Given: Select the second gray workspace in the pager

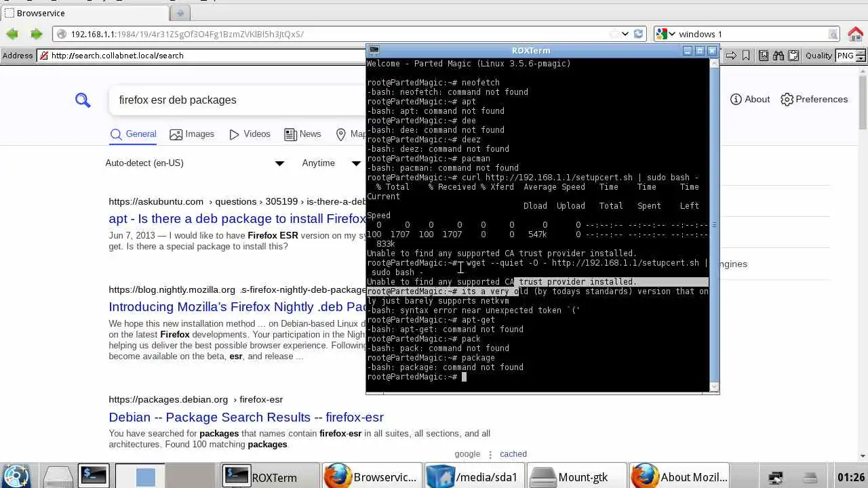Looking at the screenshot, I should pyautogui.click(x=191, y=477).
